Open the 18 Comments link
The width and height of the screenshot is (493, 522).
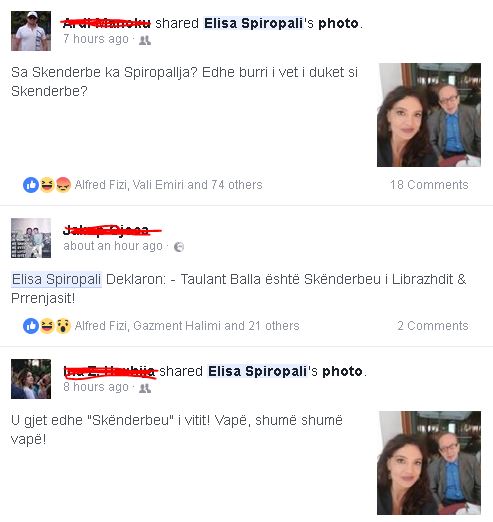(x=429, y=185)
